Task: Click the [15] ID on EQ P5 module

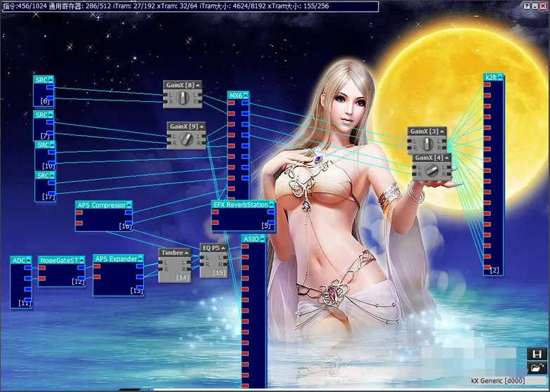Action: click(x=219, y=273)
